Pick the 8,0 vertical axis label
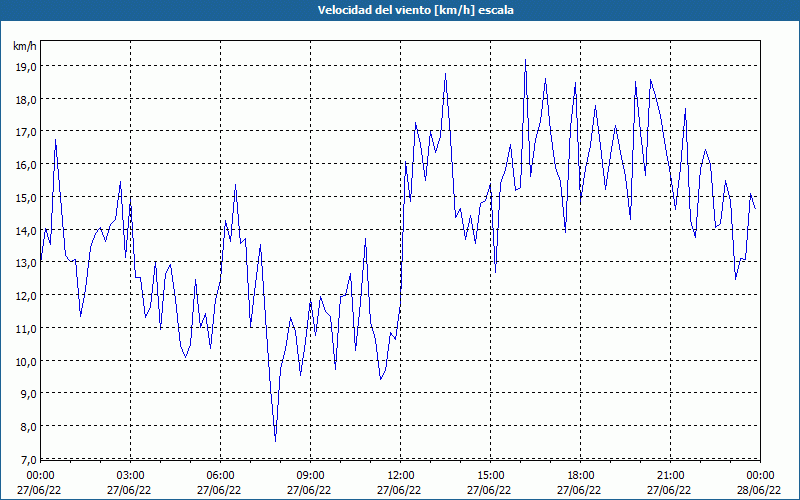This screenshot has width=800, height=500. [28, 427]
